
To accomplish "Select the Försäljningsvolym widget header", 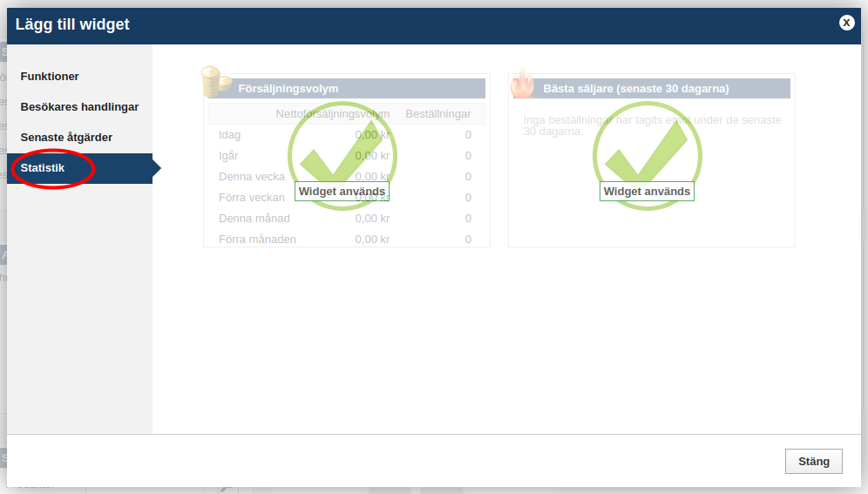I will click(347, 89).
